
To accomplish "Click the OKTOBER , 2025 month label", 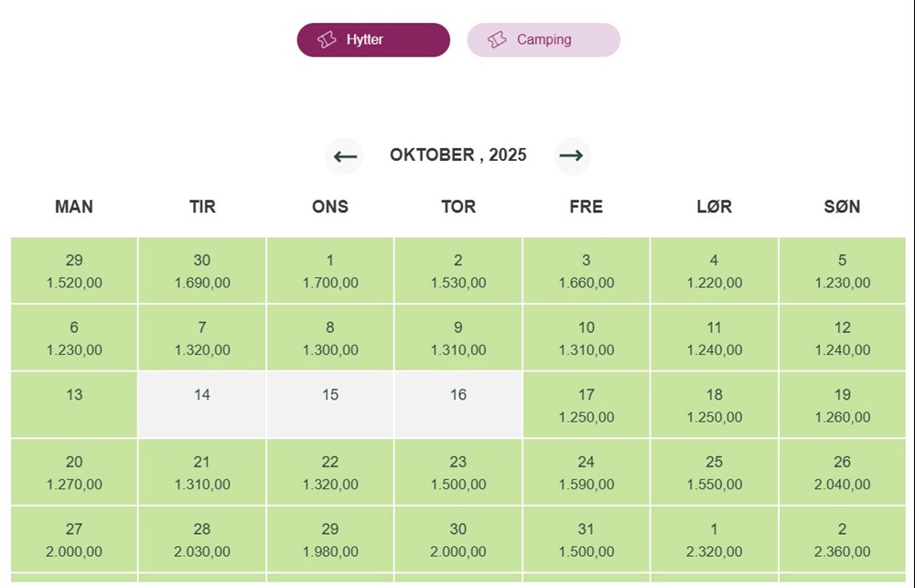I will point(458,155).
